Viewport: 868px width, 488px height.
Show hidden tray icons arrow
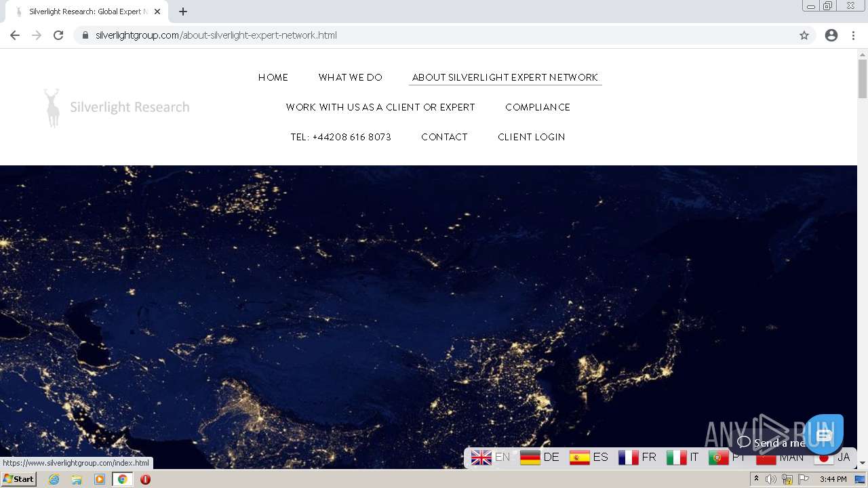coord(756,479)
